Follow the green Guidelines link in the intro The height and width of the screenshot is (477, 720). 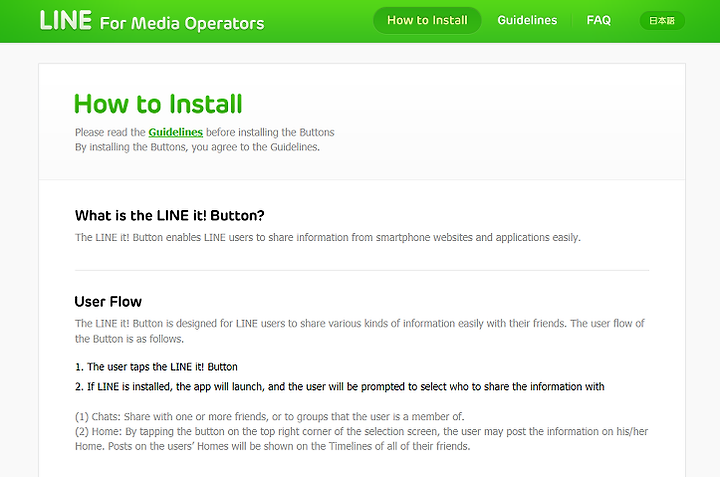[175, 132]
